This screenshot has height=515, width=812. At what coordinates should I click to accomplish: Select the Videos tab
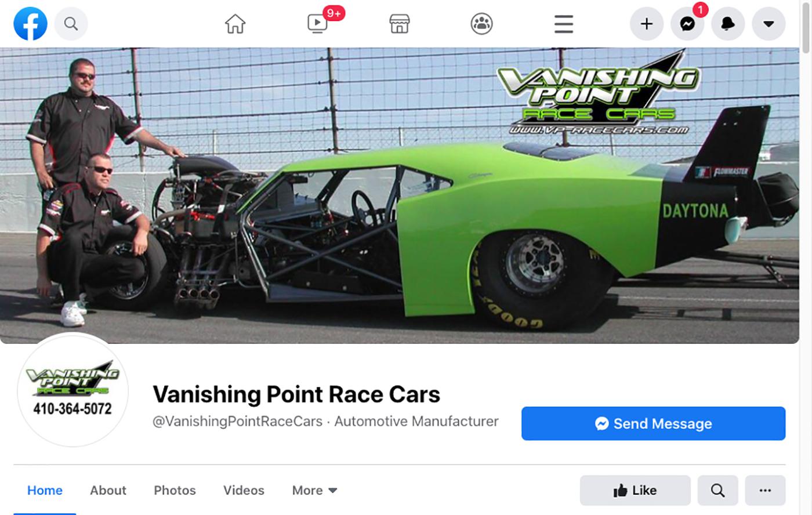[244, 491]
